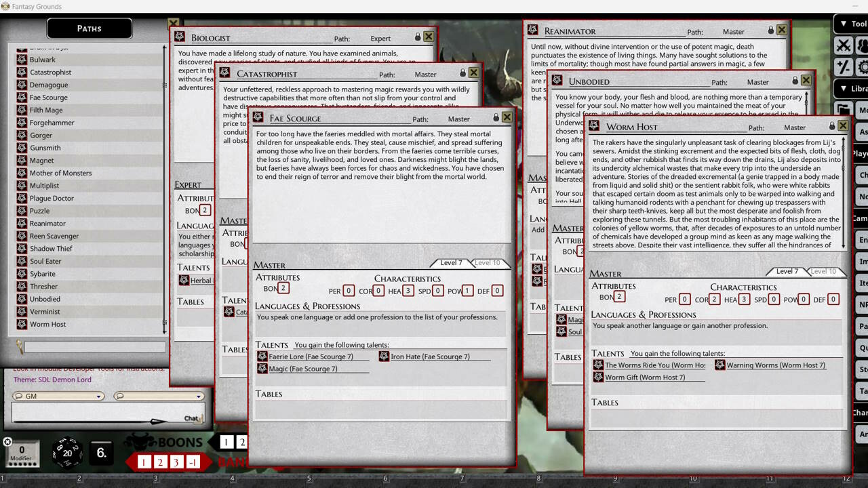
Task: Unlock the Fae Scourge record
Action: 496,117
